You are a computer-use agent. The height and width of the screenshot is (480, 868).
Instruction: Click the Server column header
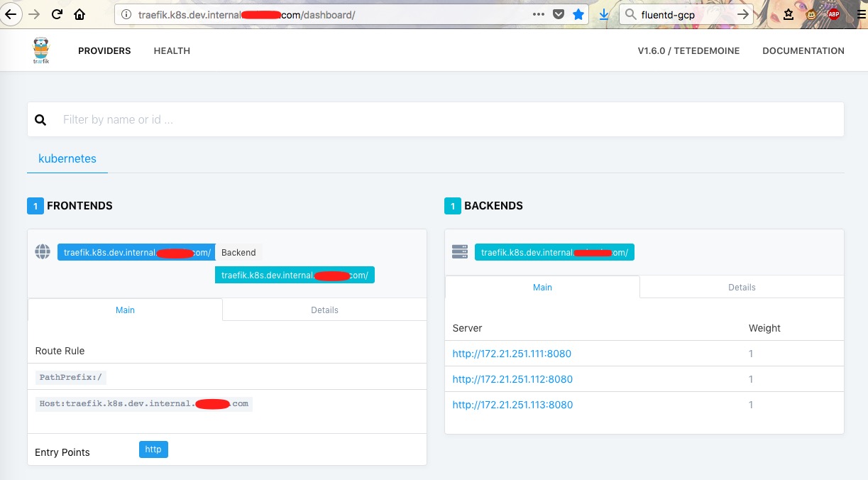467,328
